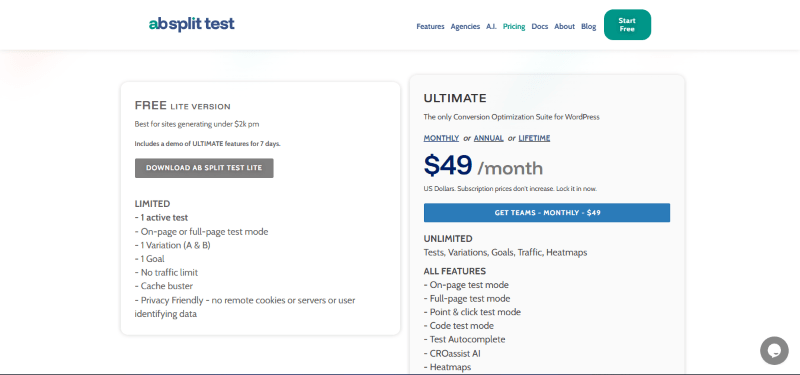Open the Docs page
The width and height of the screenshot is (800, 375).
tap(540, 27)
